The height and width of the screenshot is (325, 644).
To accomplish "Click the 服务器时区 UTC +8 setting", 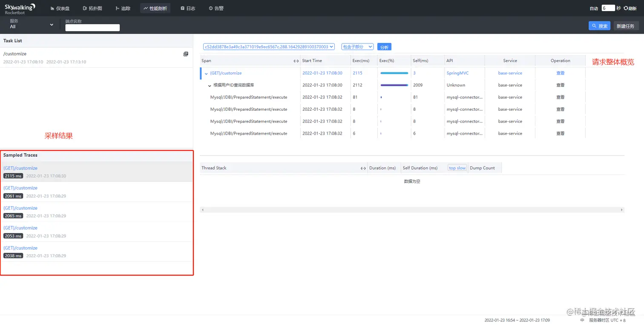I will (607, 320).
